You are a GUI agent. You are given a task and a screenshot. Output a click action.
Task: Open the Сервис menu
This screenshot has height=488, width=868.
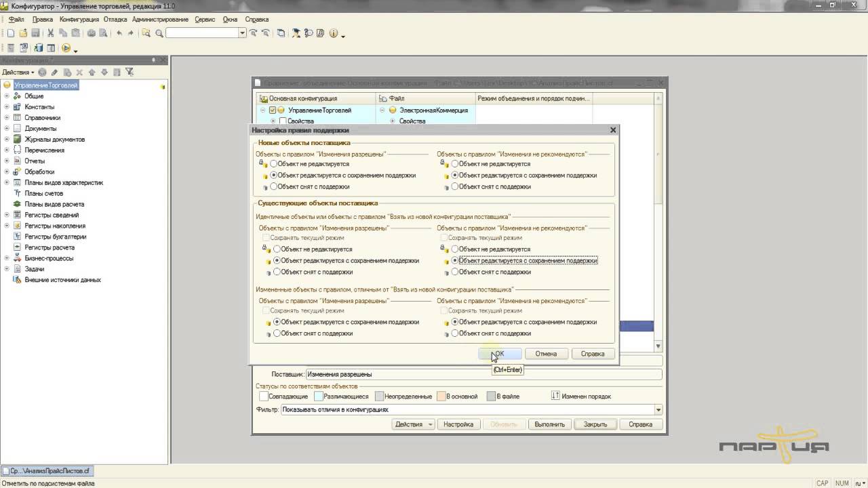205,20
